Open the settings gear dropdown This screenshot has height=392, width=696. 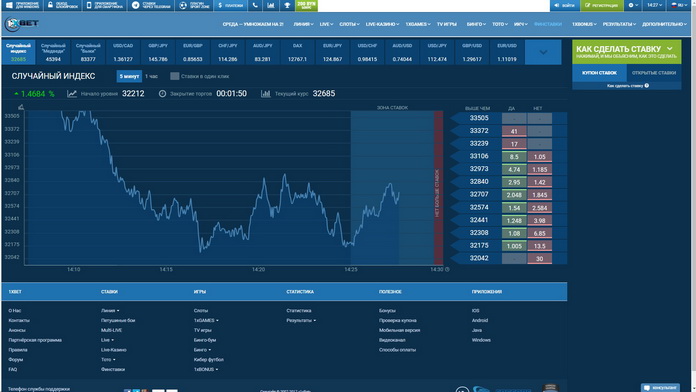pyautogui.click(x=633, y=5)
